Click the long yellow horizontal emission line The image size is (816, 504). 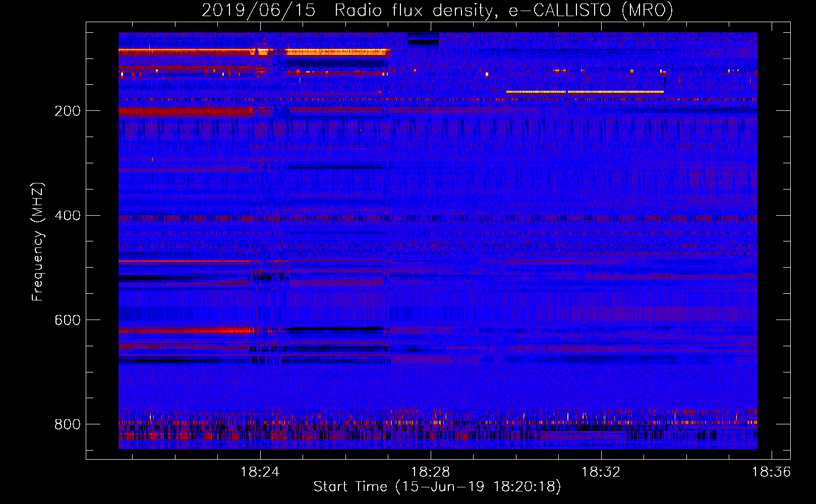pos(585,92)
